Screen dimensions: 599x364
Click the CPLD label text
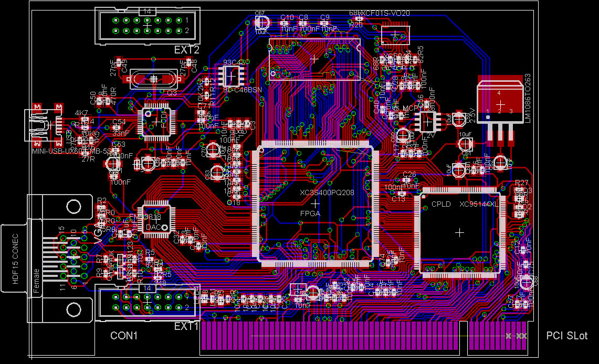(x=441, y=204)
